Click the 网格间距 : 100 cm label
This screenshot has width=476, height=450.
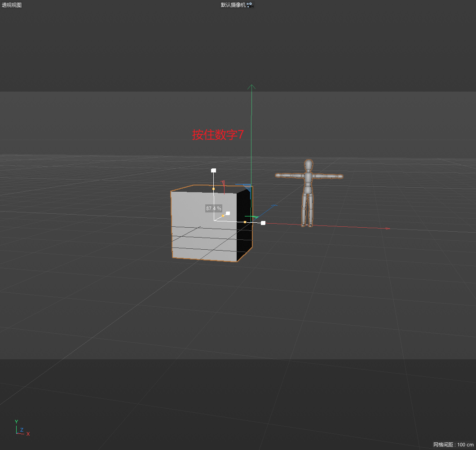453,445
